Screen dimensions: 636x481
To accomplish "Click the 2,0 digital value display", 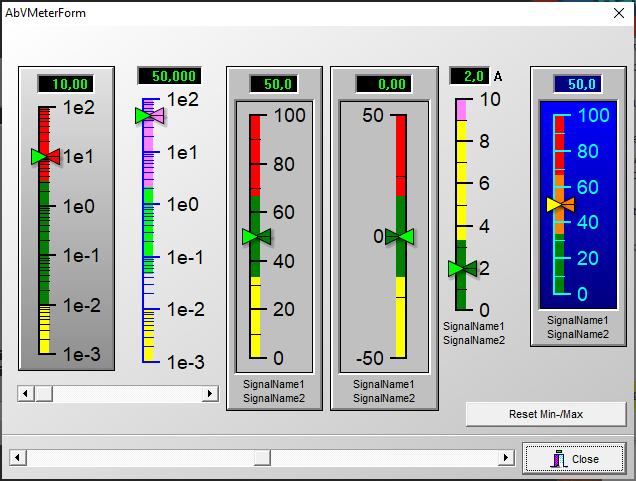I will click(x=470, y=76).
